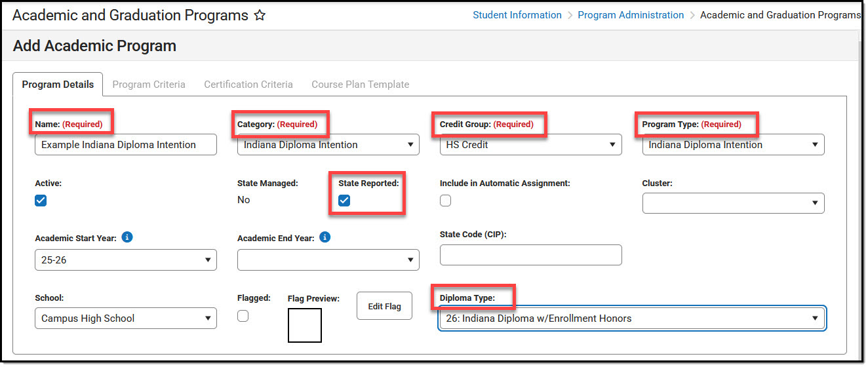The width and height of the screenshot is (868, 367).
Task: Go to Student Information breadcrumb link
Action: (517, 15)
